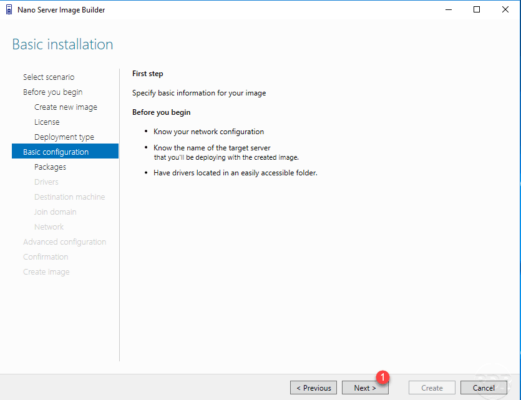Close the Nano Server Image Builder window

click(x=505, y=10)
